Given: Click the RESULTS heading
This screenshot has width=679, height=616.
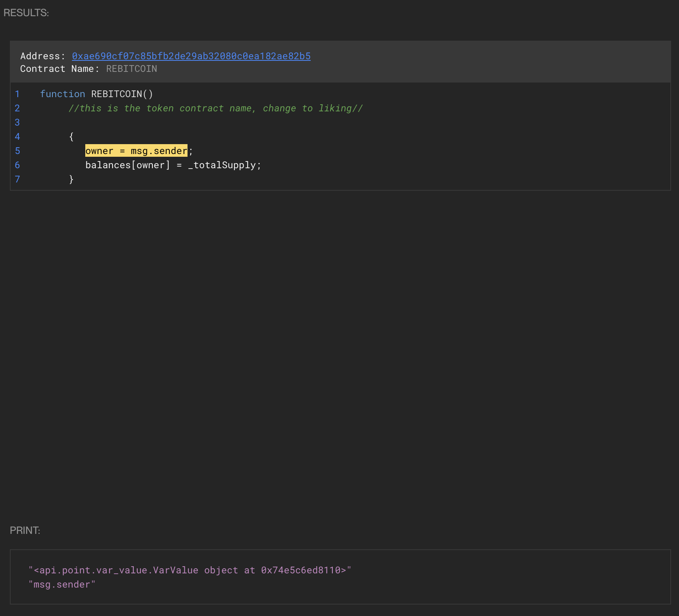Looking at the screenshot, I should (x=26, y=13).
